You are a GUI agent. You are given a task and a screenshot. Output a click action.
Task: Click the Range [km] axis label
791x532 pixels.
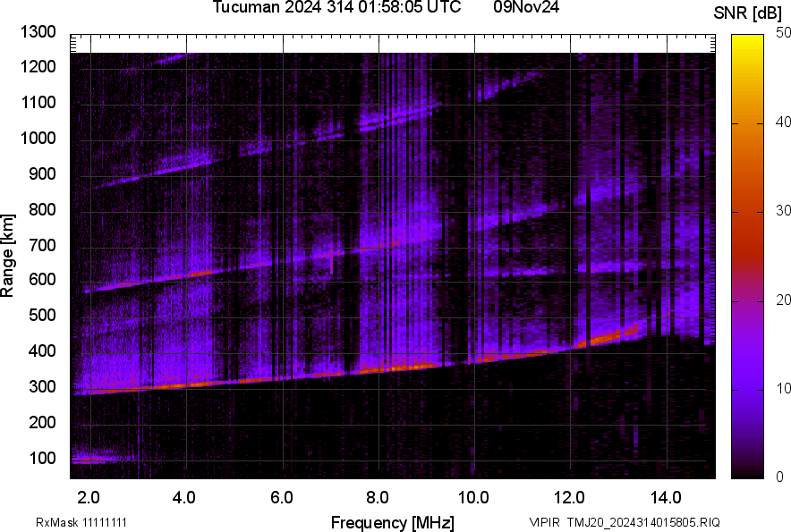[x=8, y=255]
